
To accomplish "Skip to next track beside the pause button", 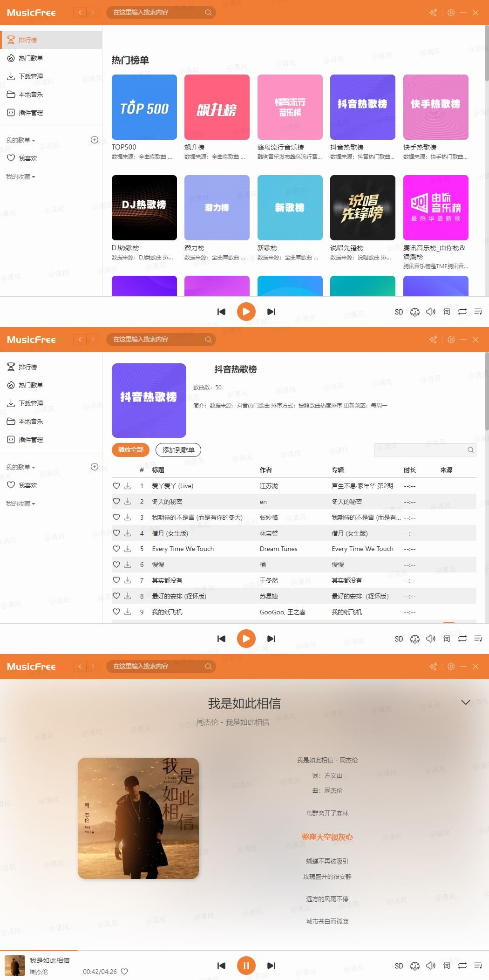I will point(271,966).
